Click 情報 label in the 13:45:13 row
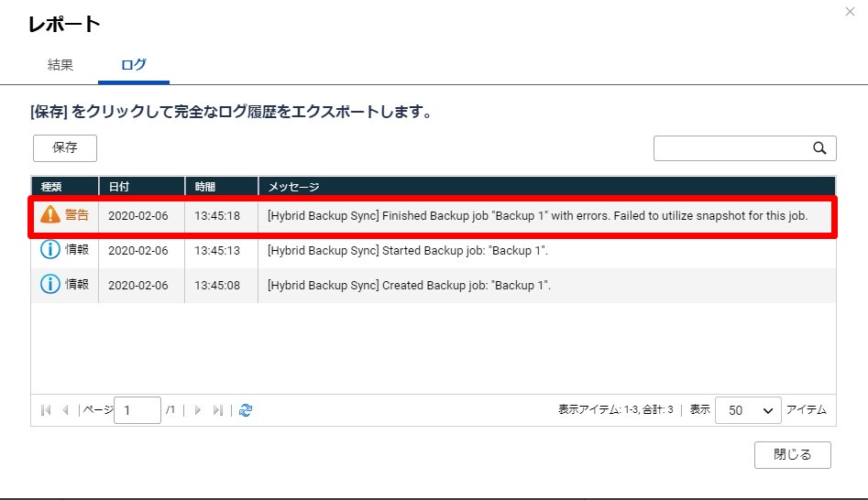868x500 pixels. click(x=76, y=249)
